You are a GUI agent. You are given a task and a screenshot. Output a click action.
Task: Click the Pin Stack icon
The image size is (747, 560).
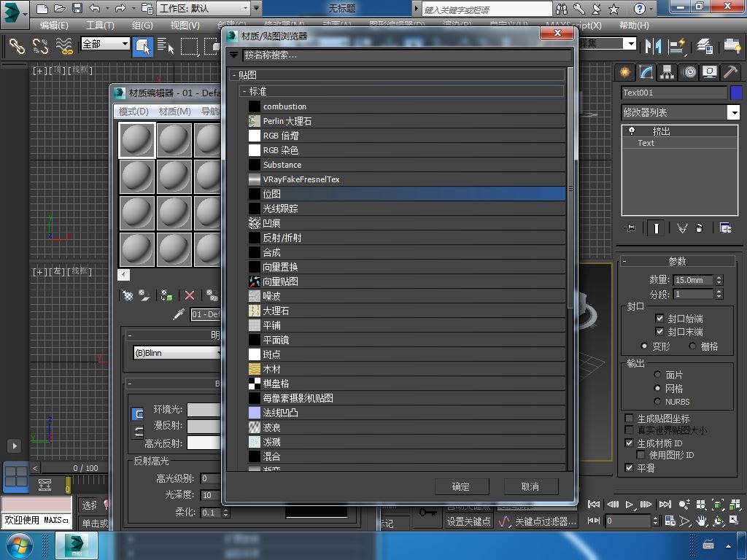click(630, 228)
